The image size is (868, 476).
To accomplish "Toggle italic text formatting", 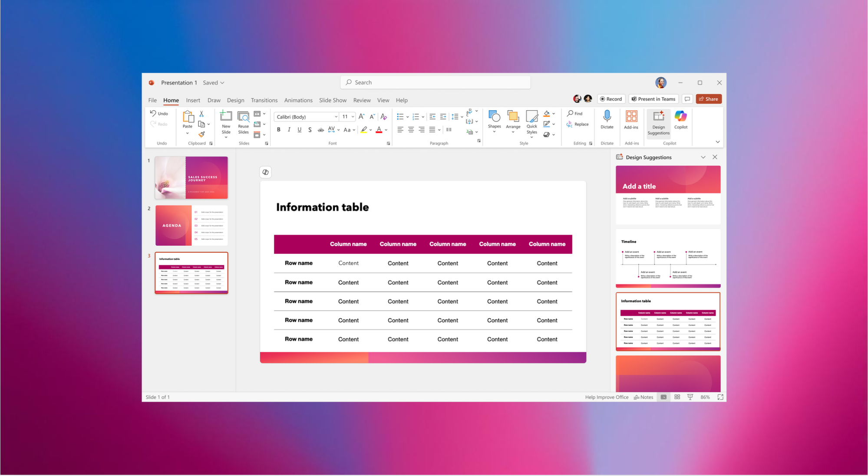I will coord(289,130).
